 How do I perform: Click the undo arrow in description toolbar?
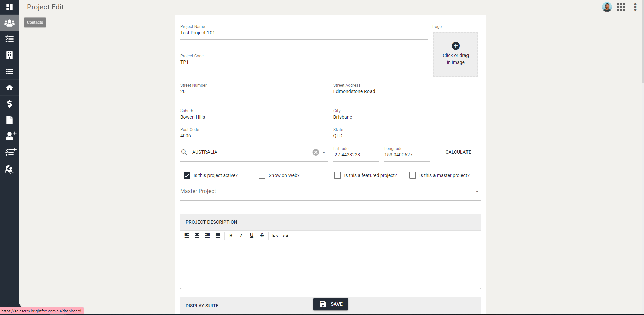[x=275, y=235]
